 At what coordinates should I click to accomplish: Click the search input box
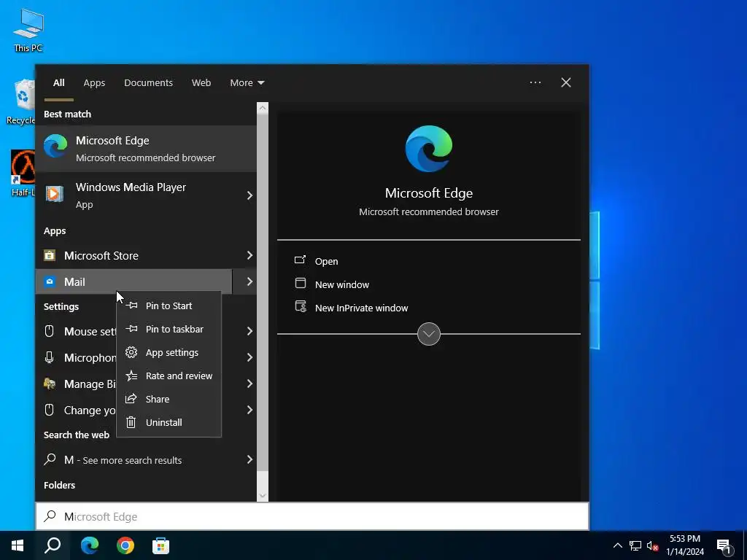[312, 516]
